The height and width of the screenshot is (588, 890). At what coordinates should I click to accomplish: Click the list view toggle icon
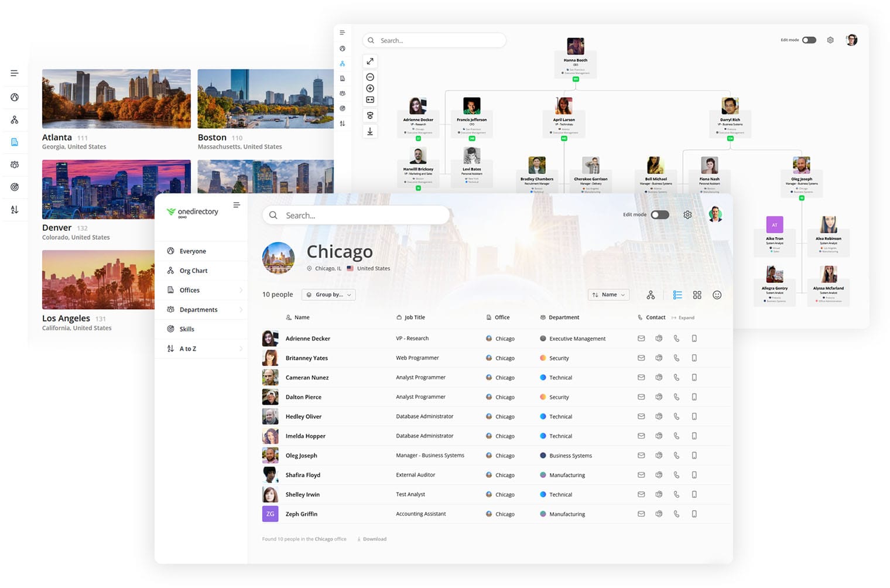point(677,295)
